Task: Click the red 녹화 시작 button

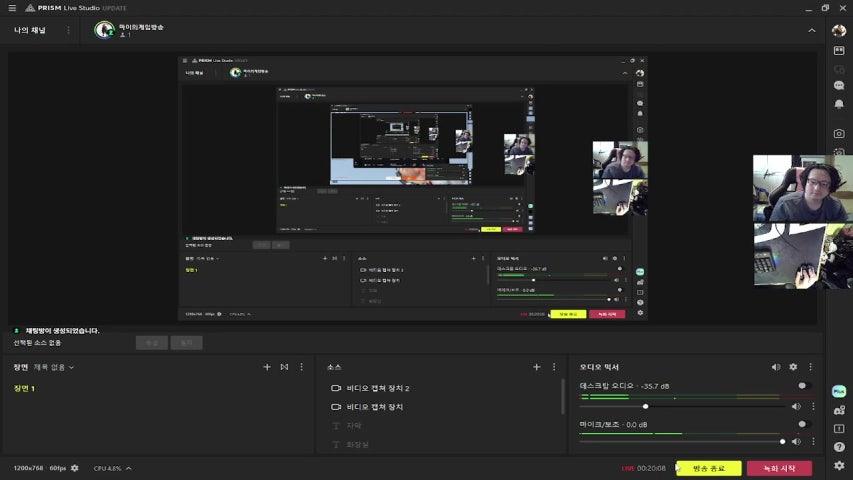Action: point(779,468)
